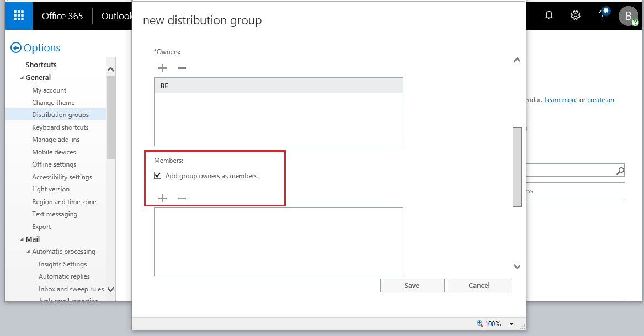
Task: Open Shortcuts in the options tree
Action: tap(41, 65)
